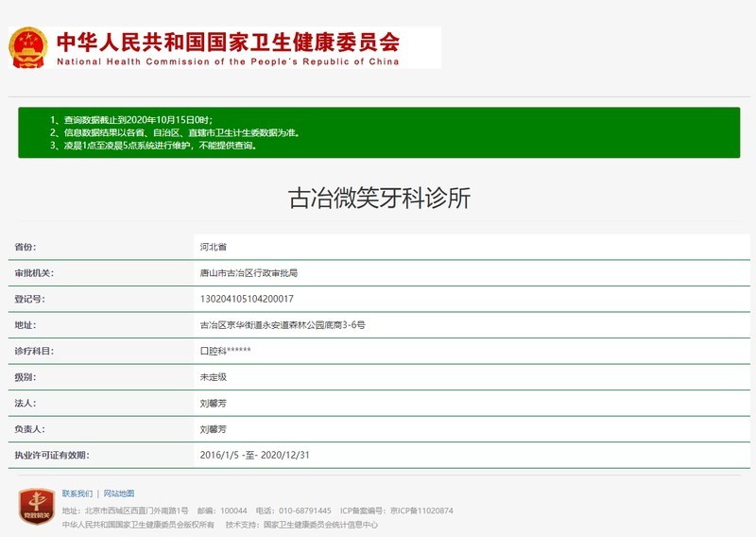Click notice line about 2020年10月15日 data cutoff

point(131,120)
